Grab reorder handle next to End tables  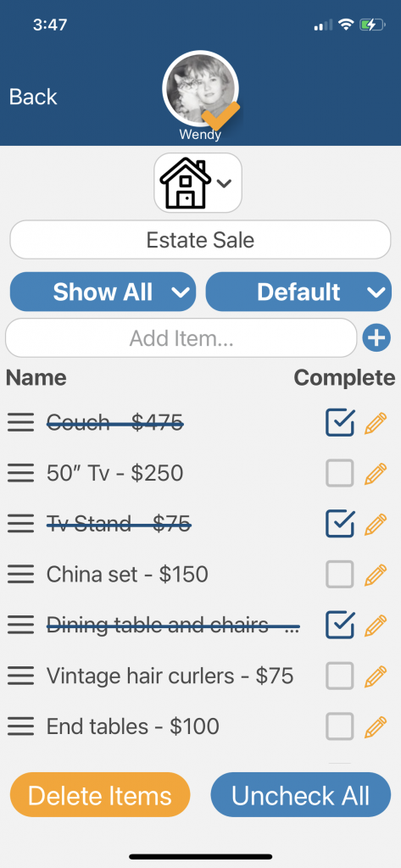21,726
